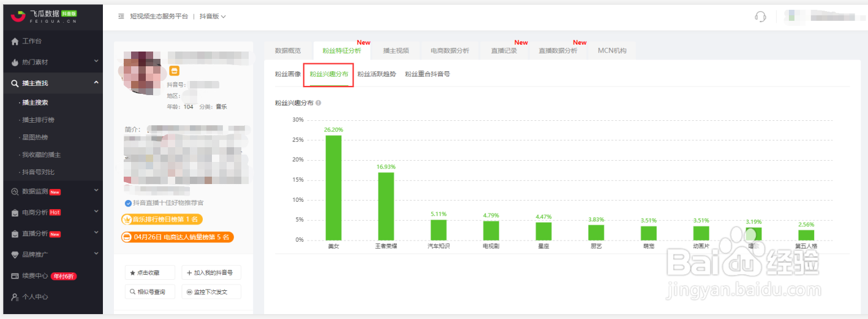Click the 工作台 home icon in sidebar
This screenshot has height=319, width=868.
point(15,42)
